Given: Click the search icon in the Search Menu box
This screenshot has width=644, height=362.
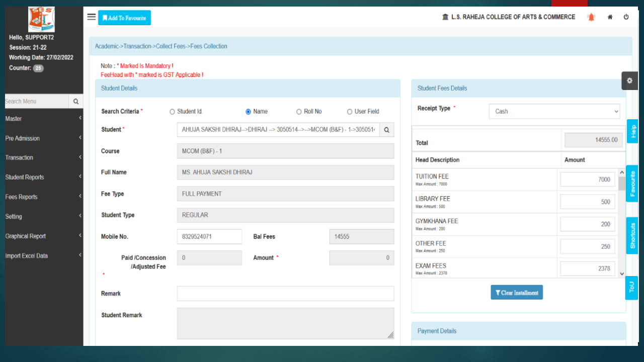Looking at the screenshot, I should 76,101.
